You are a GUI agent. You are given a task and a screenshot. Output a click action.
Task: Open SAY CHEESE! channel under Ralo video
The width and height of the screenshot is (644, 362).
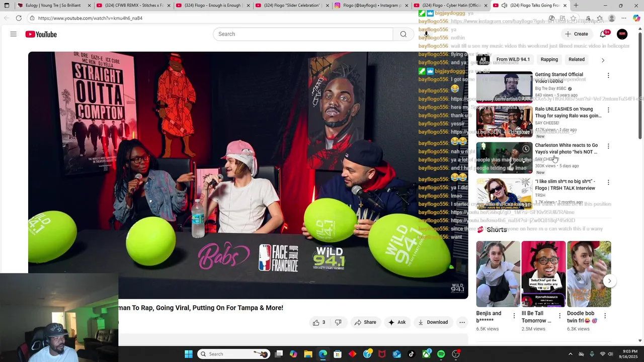click(547, 123)
